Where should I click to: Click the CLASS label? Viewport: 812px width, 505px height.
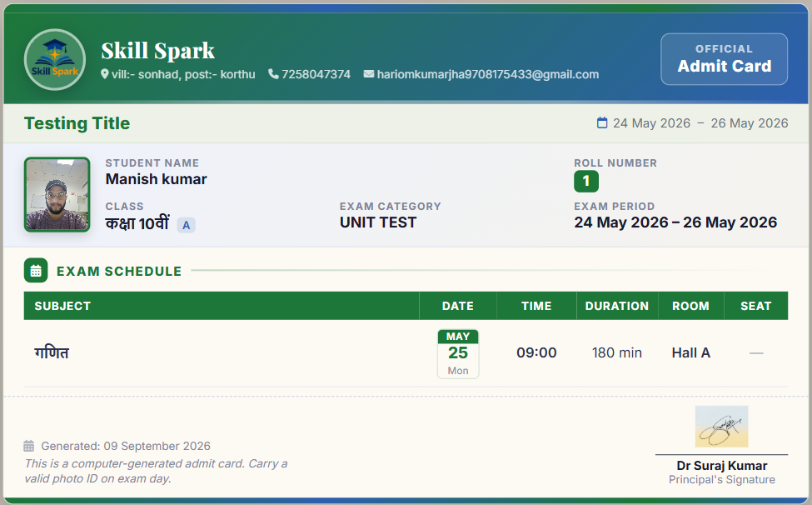124,207
